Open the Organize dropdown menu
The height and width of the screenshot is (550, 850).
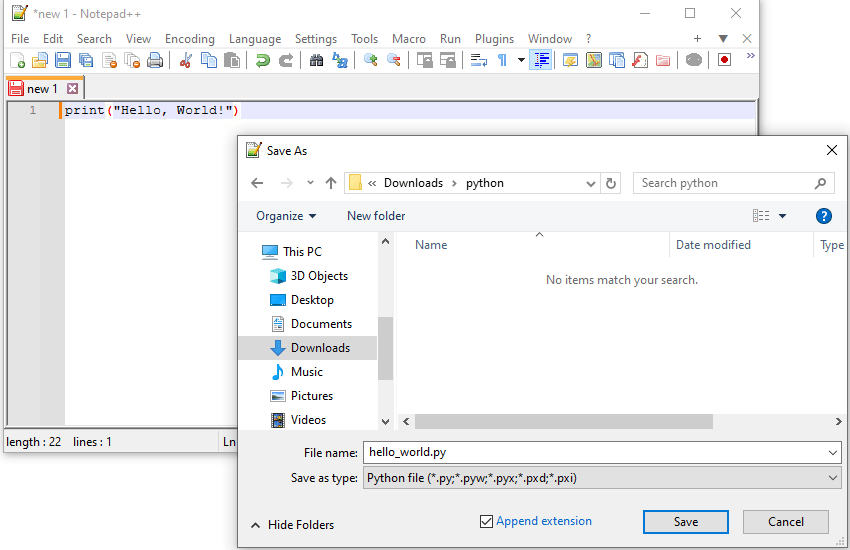tap(286, 216)
